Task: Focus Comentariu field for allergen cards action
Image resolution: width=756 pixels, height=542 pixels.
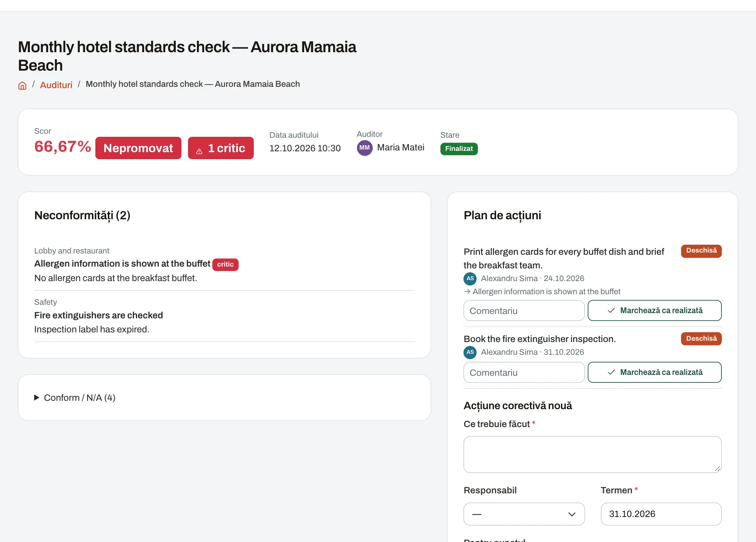Action: pyautogui.click(x=524, y=310)
